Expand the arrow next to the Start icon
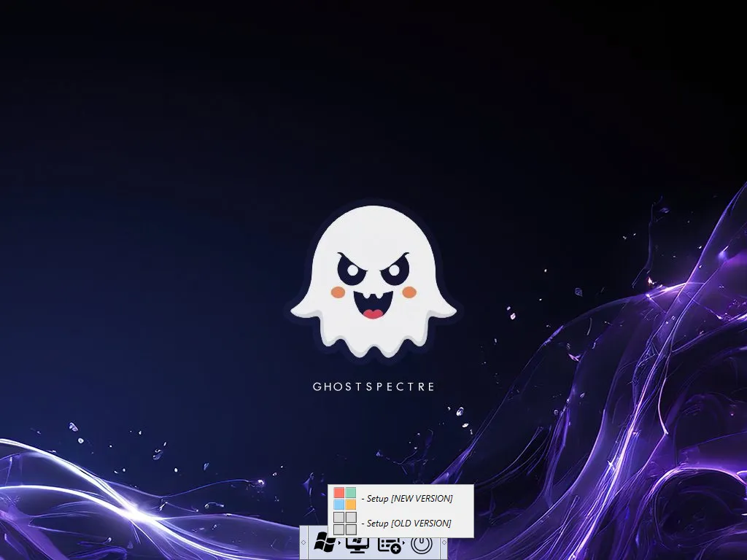Screen dimensions: 747x560 [340, 542]
